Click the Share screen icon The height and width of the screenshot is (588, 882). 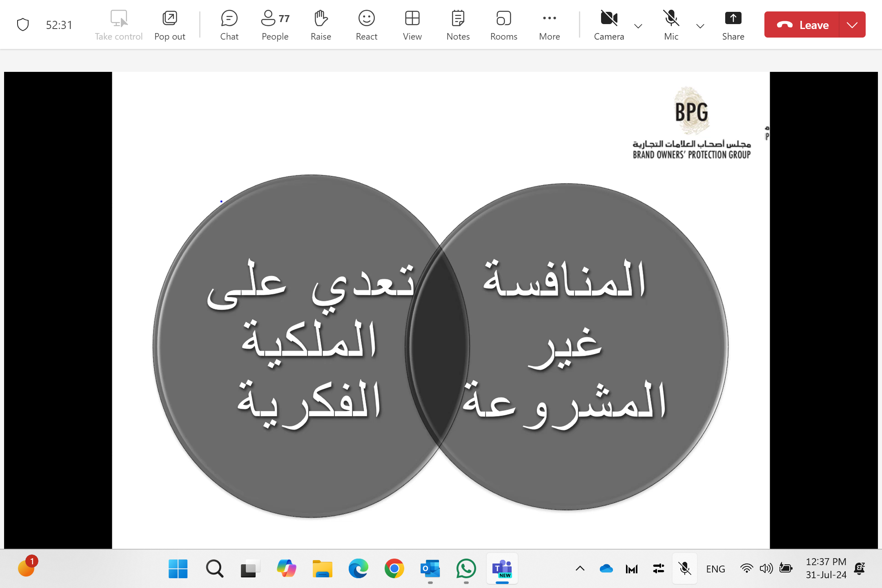click(x=733, y=25)
